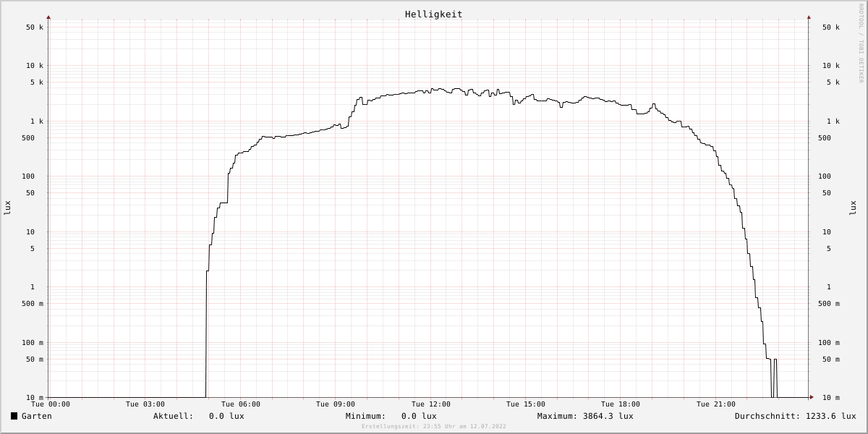This screenshot has width=868, height=434.
Task: Click the Tue 00:00 time axis label
Action: (51, 404)
